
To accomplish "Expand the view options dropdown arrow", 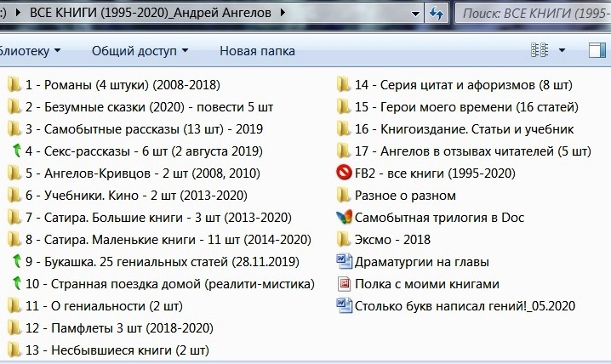I will click(x=562, y=51).
